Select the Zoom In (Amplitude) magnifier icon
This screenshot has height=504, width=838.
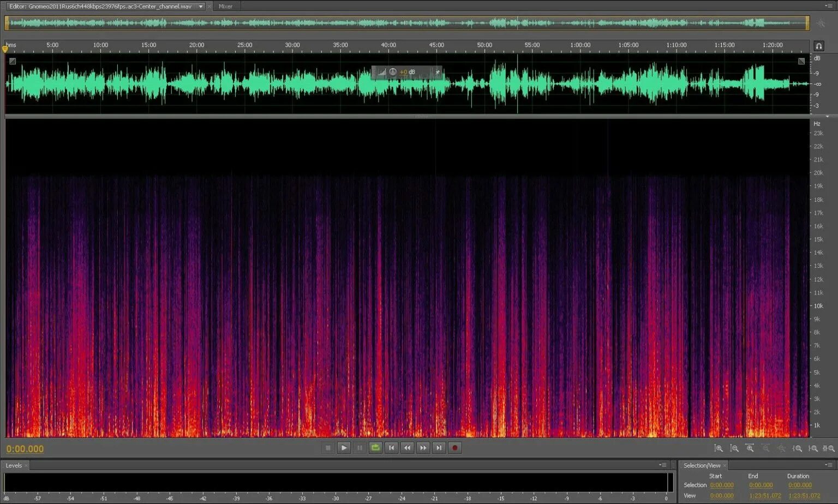[719, 448]
